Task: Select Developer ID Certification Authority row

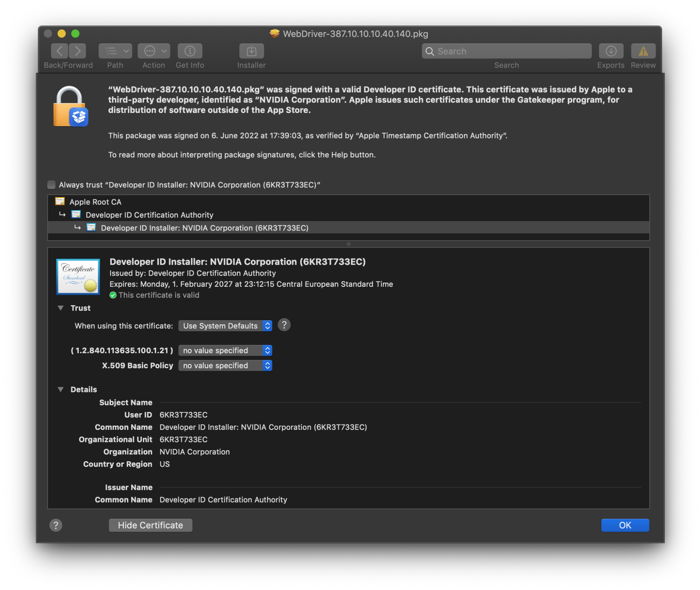Action: pos(149,215)
